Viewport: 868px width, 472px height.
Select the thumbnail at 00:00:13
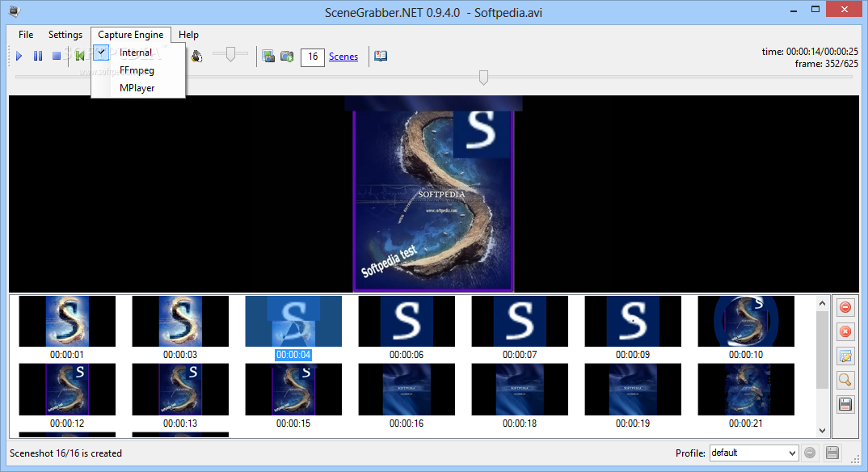(x=180, y=390)
